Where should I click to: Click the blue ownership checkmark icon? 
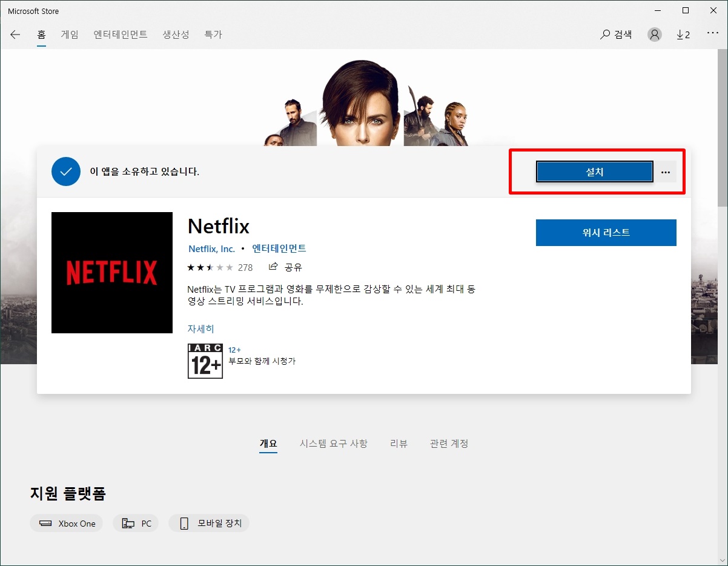point(66,171)
